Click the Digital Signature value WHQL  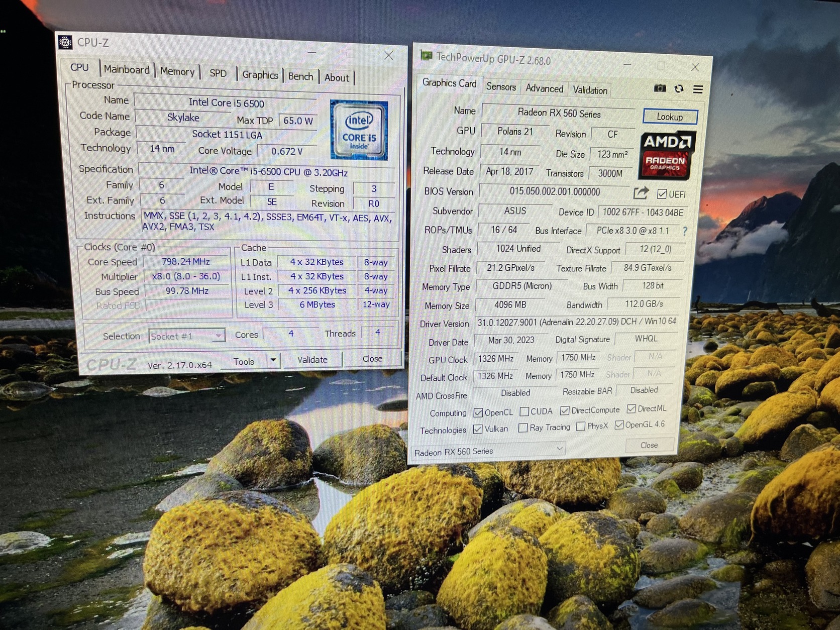point(646,339)
